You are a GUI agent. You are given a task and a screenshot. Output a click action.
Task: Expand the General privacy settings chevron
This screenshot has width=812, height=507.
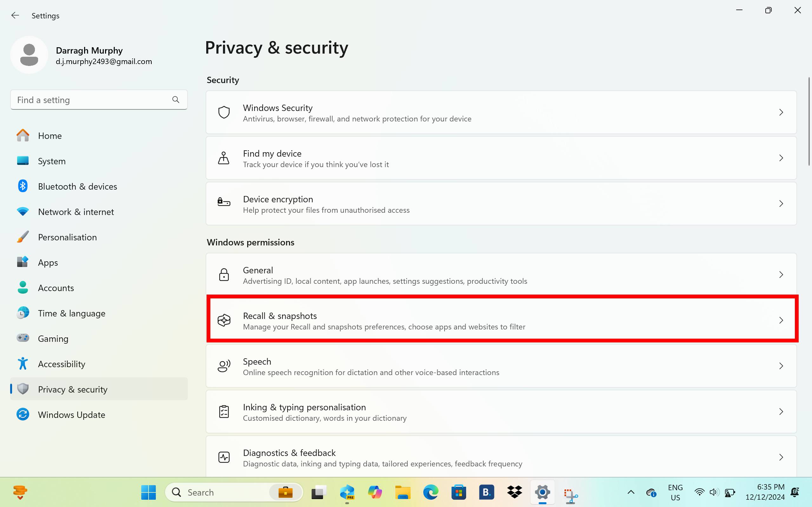point(782,274)
